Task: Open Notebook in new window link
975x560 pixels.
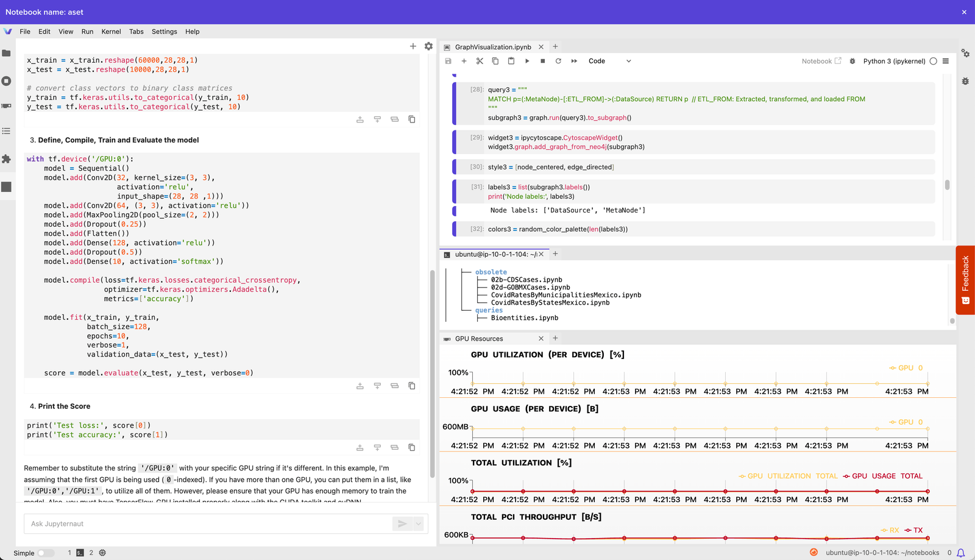Action: click(821, 61)
